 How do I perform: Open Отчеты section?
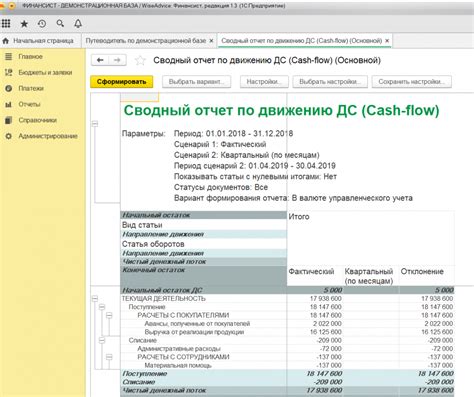(x=29, y=104)
